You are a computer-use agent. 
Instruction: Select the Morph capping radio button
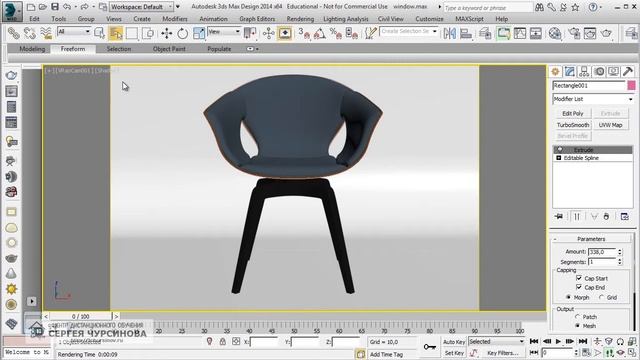pos(569,297)
